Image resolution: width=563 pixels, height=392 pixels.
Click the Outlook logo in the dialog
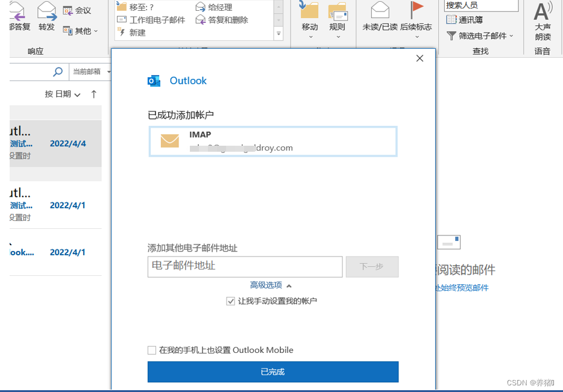click(x=154, y=81)
